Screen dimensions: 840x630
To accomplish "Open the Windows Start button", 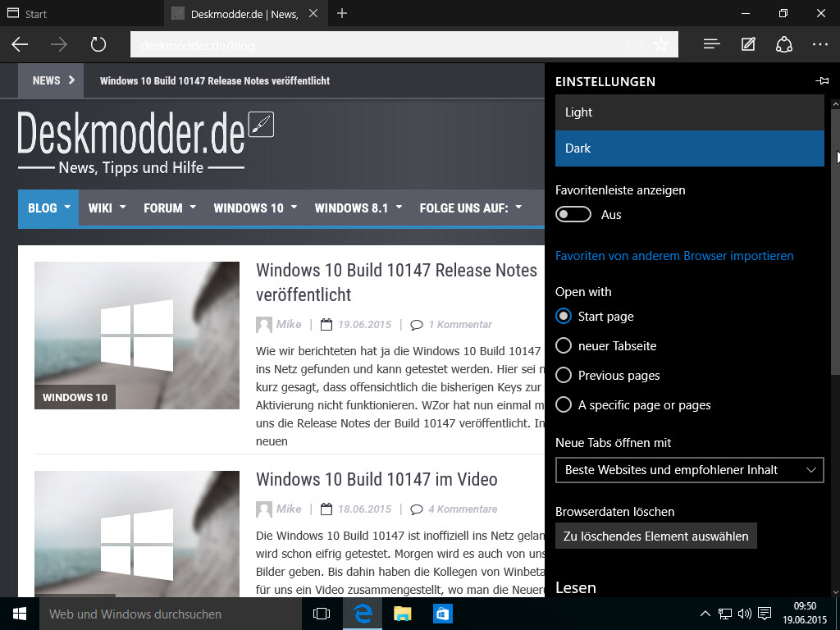I will (x=20, y=614).
